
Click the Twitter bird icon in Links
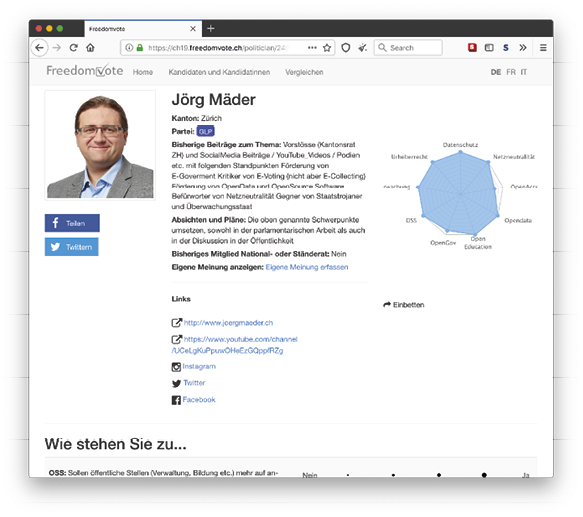(x=177, y=383)
